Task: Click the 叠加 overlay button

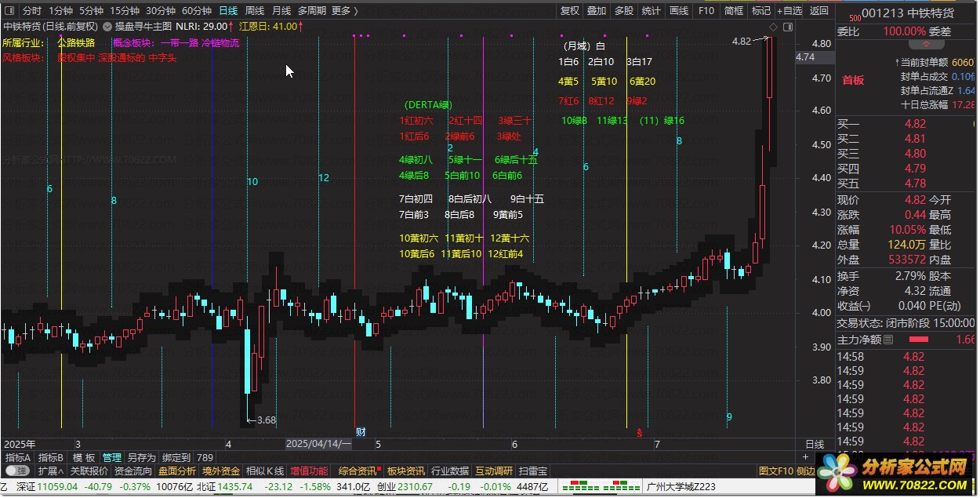Action: 597,11
